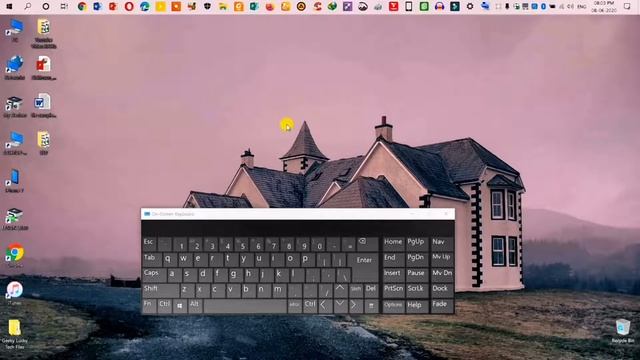Image resolution: width=640 pixels, height=360 pixels.
Task: Select the iTunes desktop shortcut
Action: click(x=15, y=293)
